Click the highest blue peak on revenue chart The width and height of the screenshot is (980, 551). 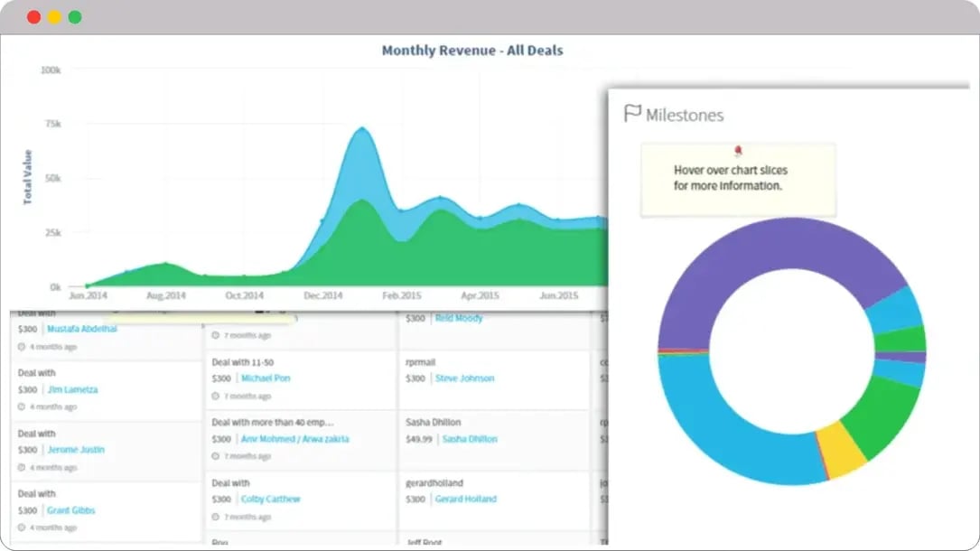tap(362, 128)
